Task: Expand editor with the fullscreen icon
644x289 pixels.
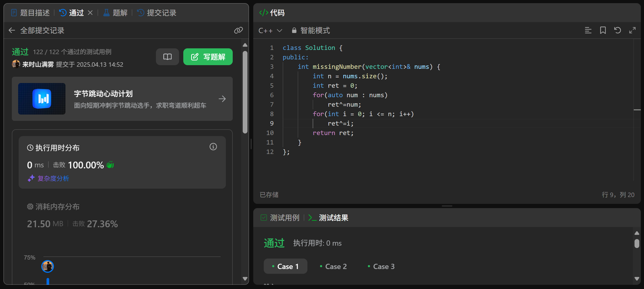Action: [x=632, y=30]
